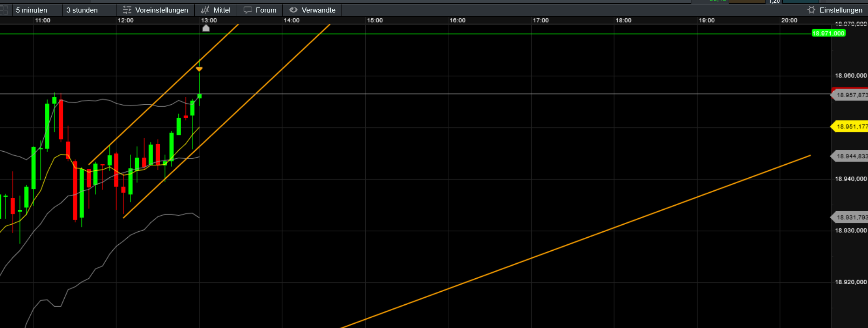Screen dimensions: 868x328
Task: Click the 11:00 time axis label
Action: point(43,20)
